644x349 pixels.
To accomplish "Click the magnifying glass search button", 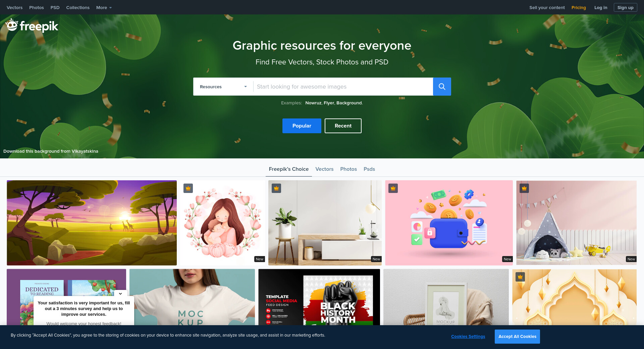I will tap(442, 87).
